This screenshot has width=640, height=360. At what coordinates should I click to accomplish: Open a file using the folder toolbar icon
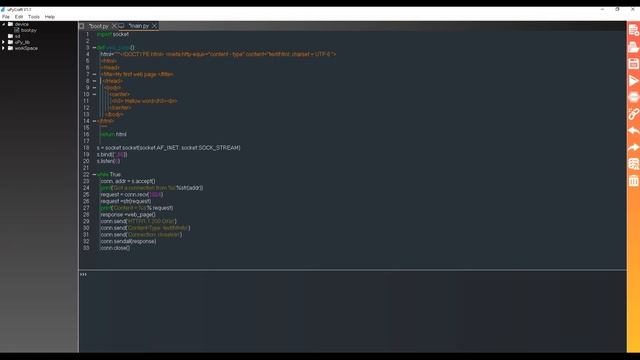[x=633, y=47]
